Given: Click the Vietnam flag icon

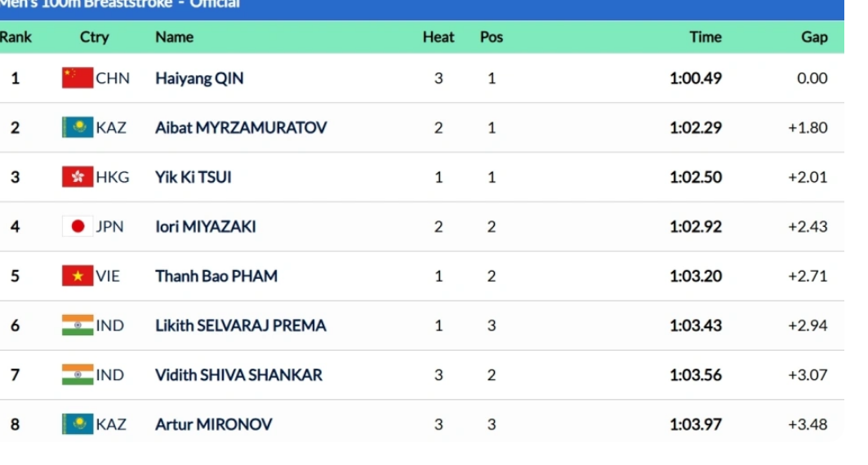Looking at the screenshot, I should (78, 276).
